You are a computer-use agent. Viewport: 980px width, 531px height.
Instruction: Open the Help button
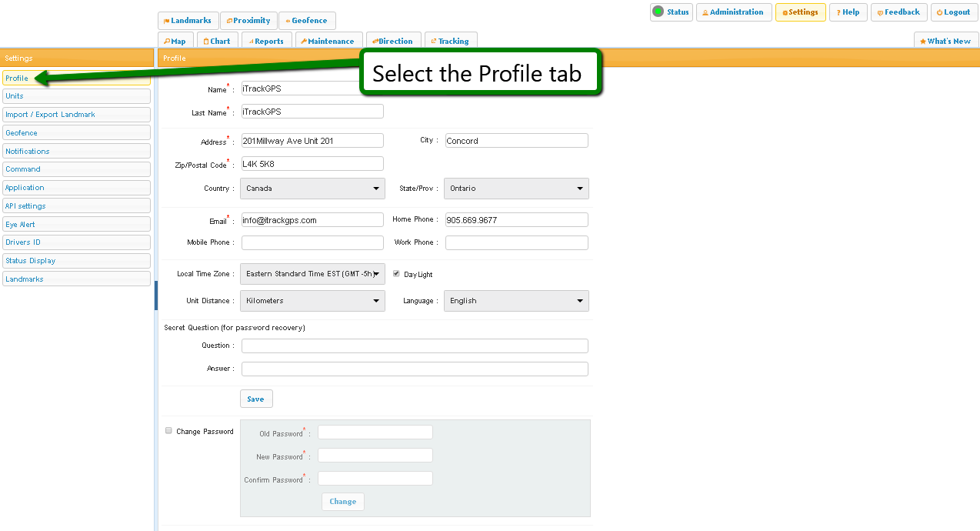click(848, 12)
